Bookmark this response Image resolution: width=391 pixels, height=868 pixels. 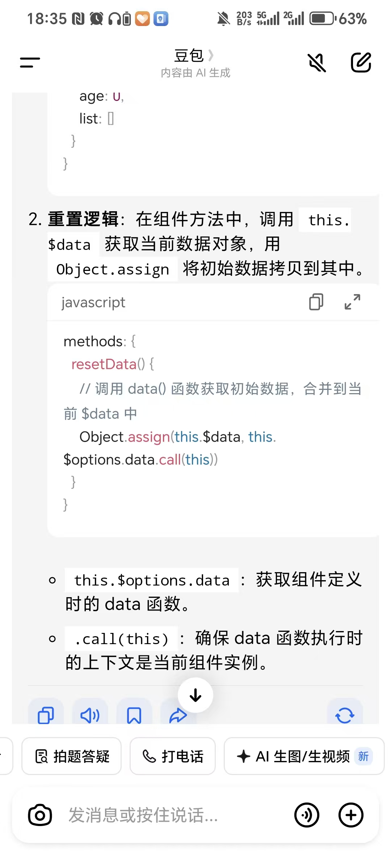(134, 715)
